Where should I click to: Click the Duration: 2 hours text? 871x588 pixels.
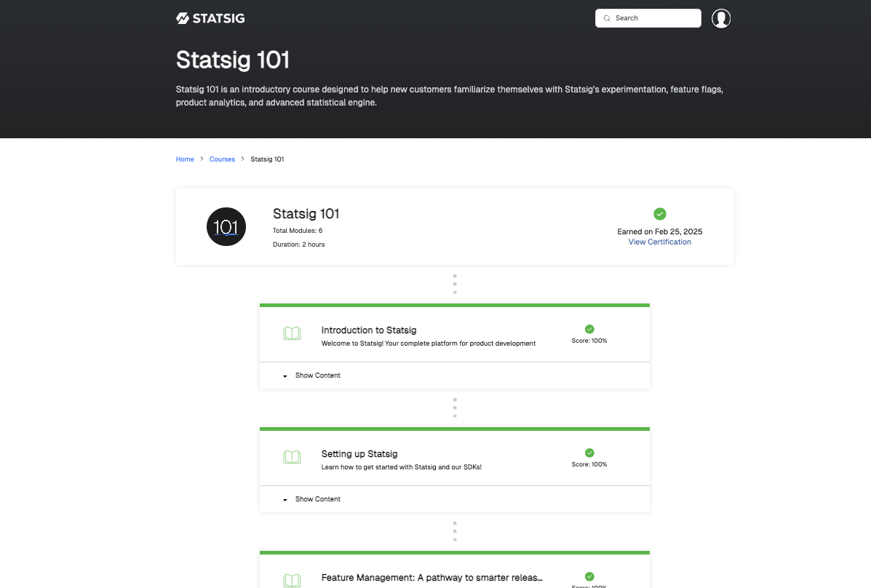(299, 245)
